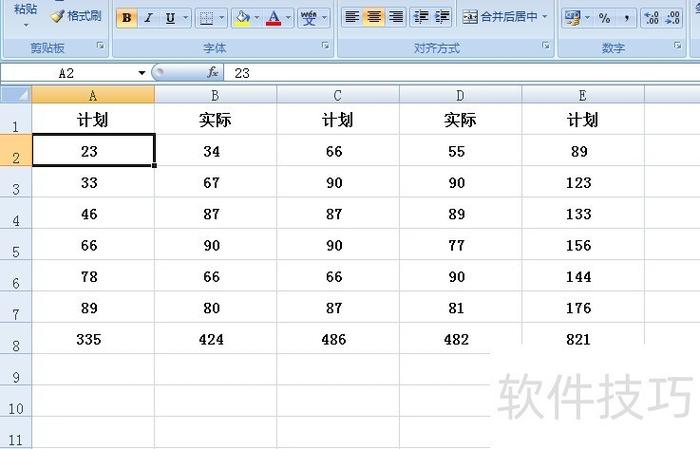This screenshot has width=700, height=449.
Task: Select cell A8 with total 335
Action: 93,338
